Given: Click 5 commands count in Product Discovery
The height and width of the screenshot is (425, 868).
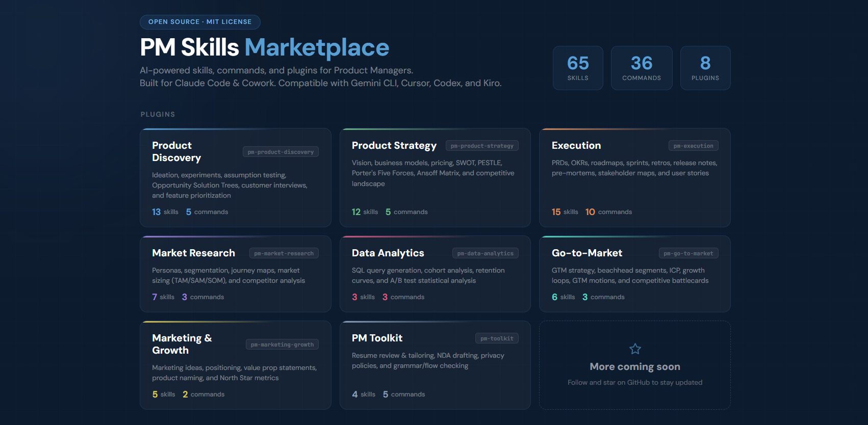Looking at the screenshot, I should pos(207,212).
